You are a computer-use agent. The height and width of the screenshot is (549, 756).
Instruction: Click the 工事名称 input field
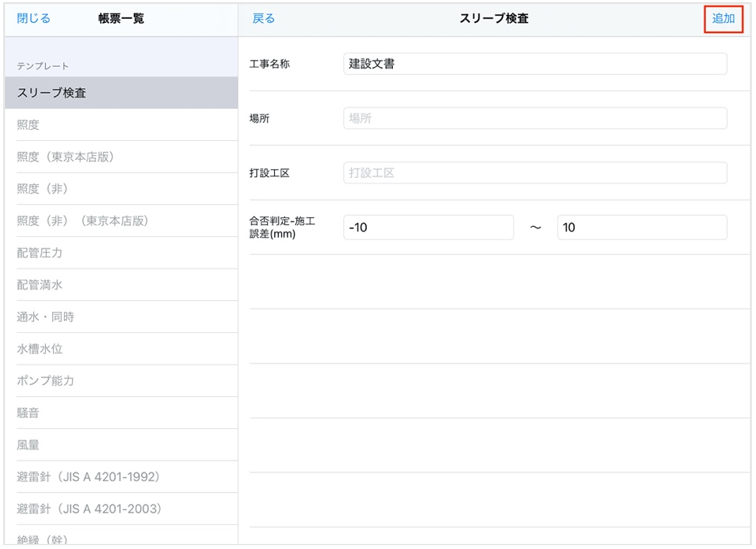coord(534,64)
